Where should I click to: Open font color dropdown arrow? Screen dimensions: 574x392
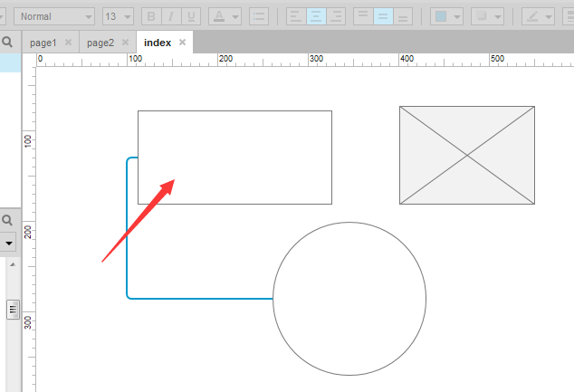(235, 17)
